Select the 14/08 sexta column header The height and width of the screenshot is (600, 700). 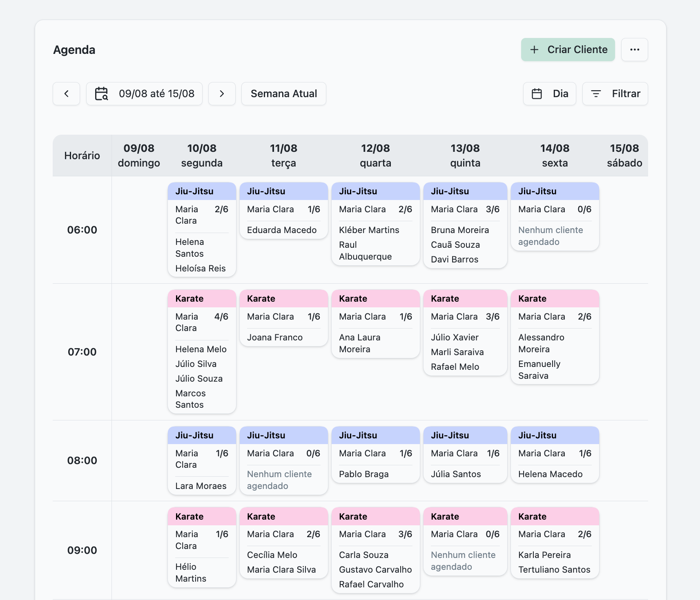555,156
